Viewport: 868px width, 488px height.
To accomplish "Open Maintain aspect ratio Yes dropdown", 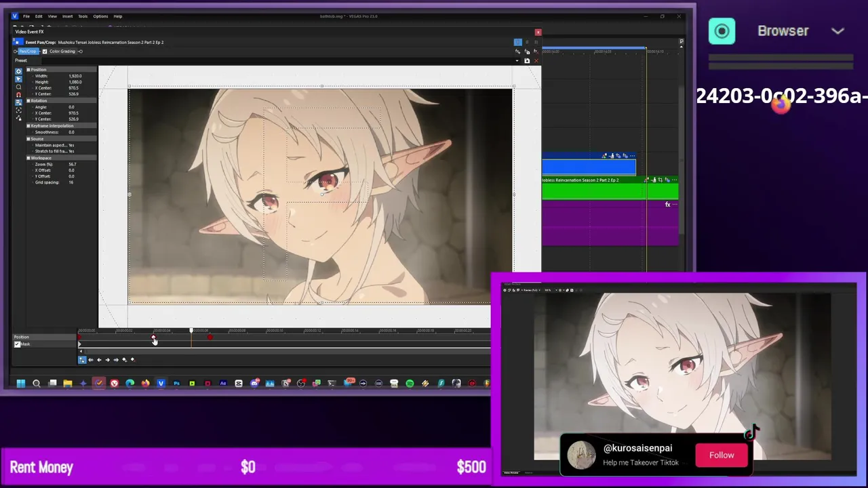I will pyautogui.click(x=71, y=145).
